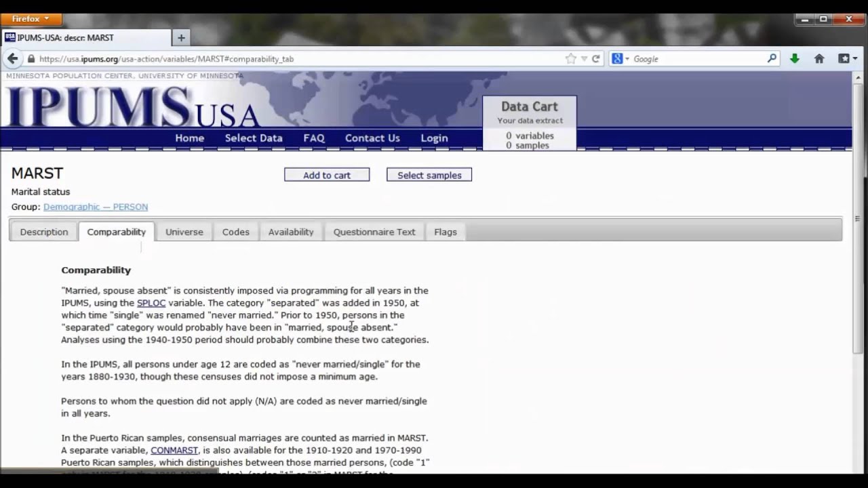Click the Select samples button

pos(429,175)
